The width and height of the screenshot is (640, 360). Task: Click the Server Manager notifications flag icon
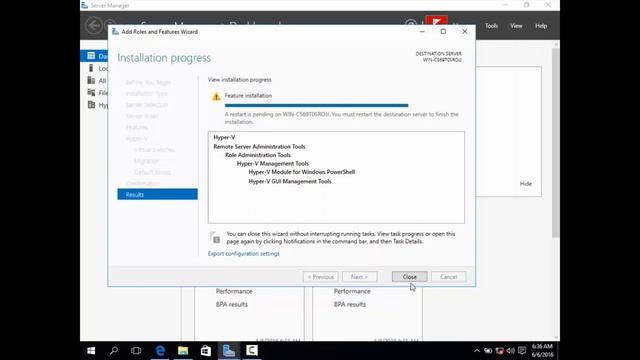pyautogui.click(x=436, y=21)
